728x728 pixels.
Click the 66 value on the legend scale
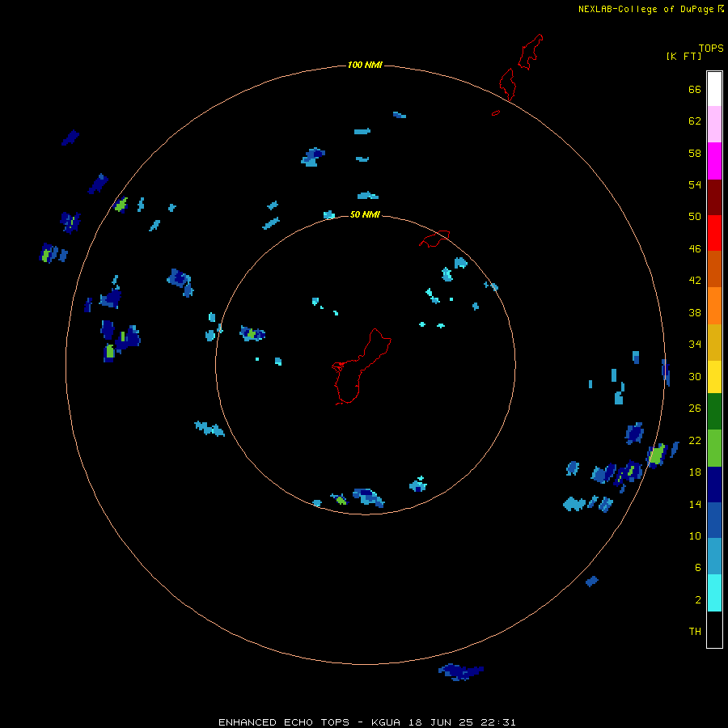[695, 89]
